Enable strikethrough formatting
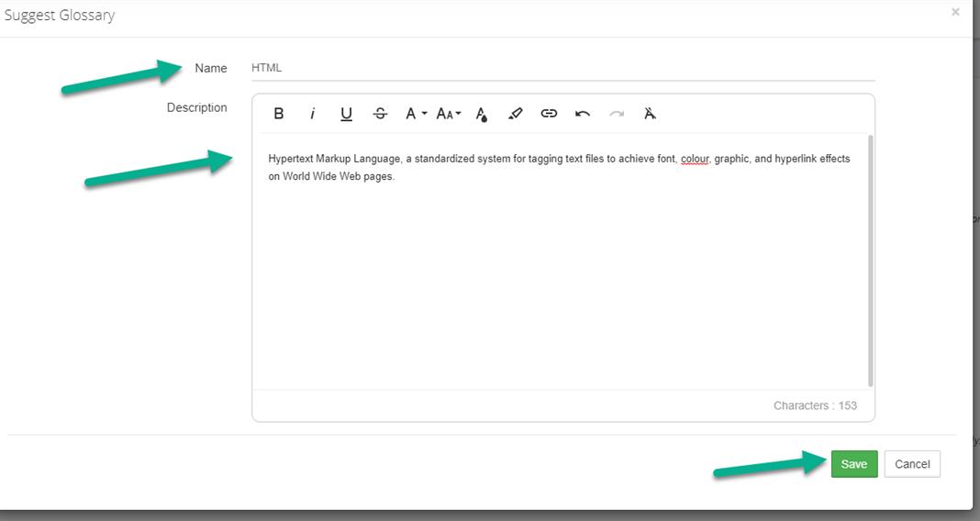The width and height of the screenshot is (980, 521). coord(380,114)
